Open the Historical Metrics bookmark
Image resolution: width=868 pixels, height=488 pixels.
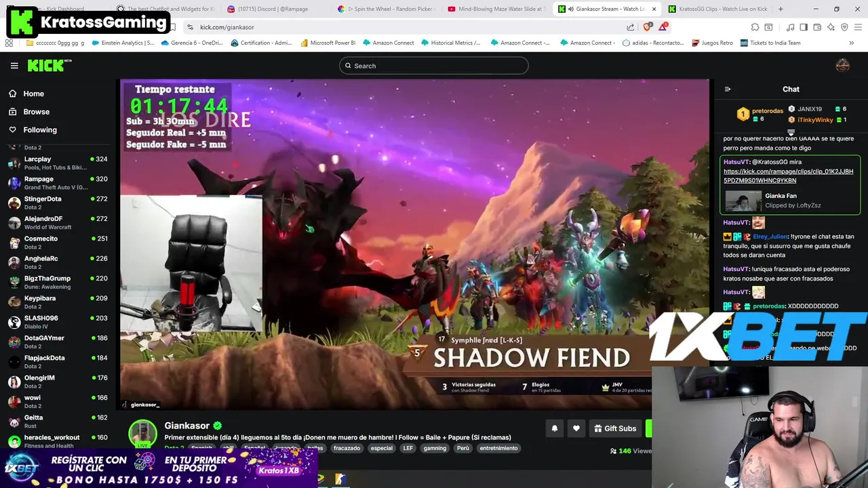(x=450, y=43)
